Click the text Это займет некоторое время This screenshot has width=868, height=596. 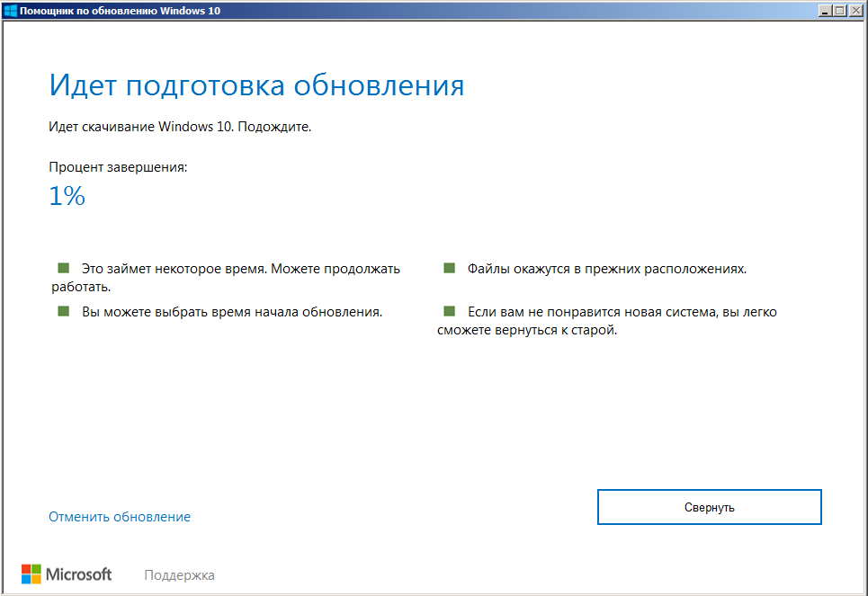click(x=174, y=269)
